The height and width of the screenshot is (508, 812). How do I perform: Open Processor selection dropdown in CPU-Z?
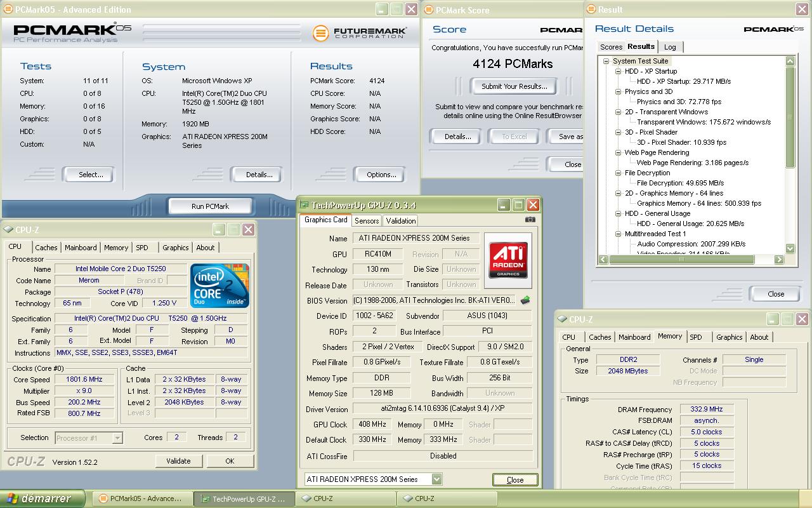pos(117,438)
